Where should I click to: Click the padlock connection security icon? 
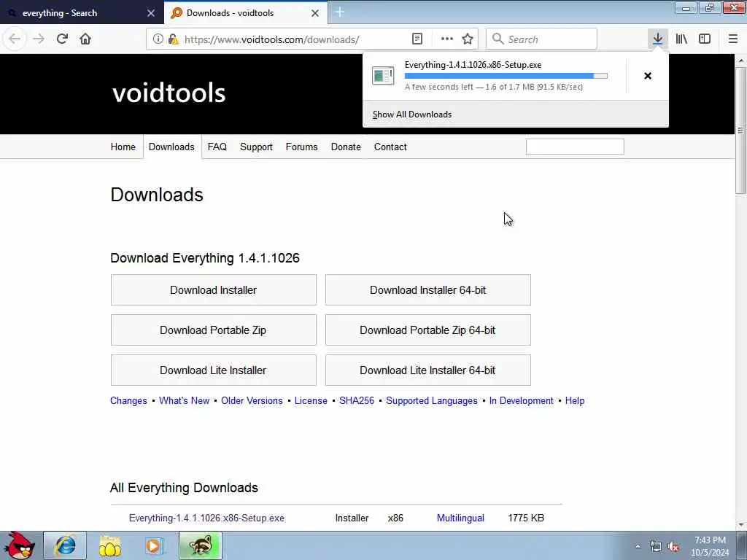(x=173, y=39)
